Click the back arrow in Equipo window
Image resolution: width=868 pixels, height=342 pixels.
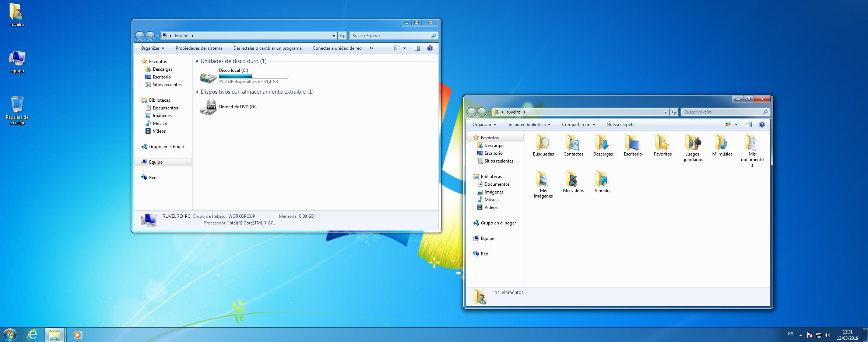click(140, 36)
